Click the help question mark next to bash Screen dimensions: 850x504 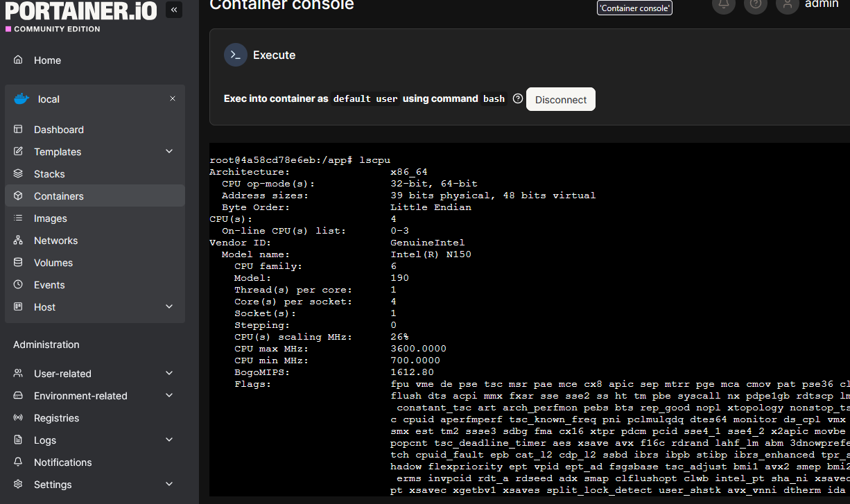coord(517,99)
